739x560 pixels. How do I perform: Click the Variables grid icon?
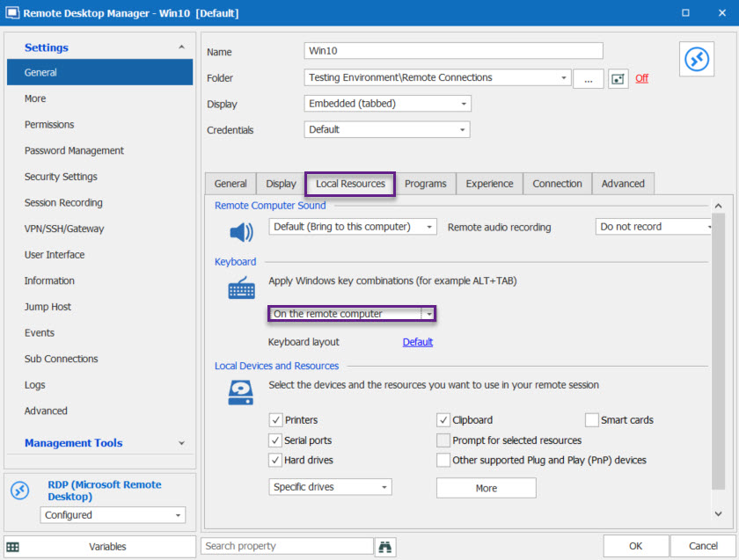[x=13, y=547]
